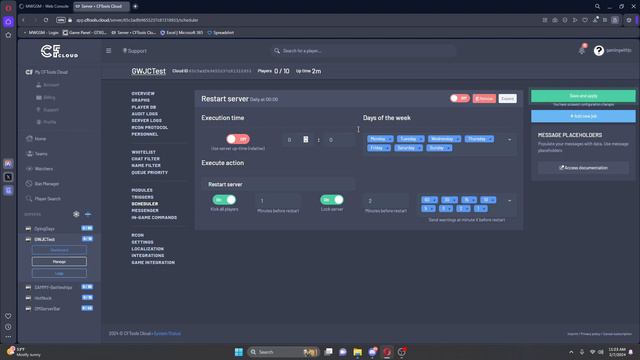Expand the warning minutes dropdown
The height and width of the screenshot is (360, 640).
pos(509,200)
